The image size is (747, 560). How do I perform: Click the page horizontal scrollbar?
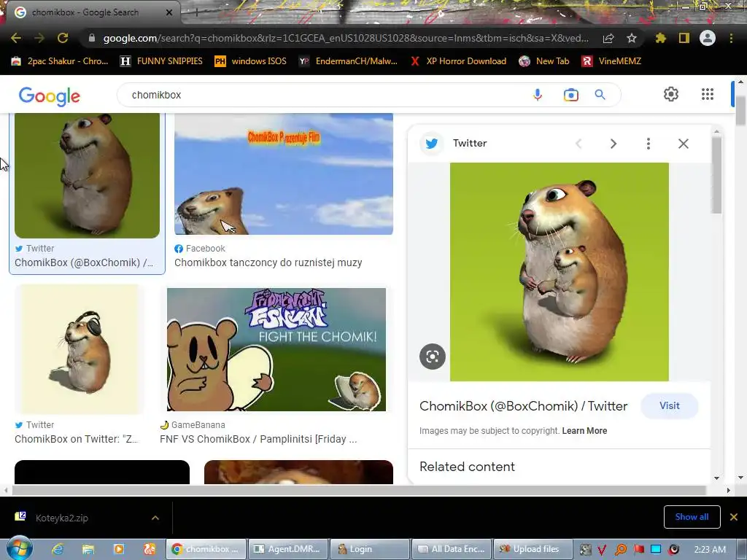point(359,490)
